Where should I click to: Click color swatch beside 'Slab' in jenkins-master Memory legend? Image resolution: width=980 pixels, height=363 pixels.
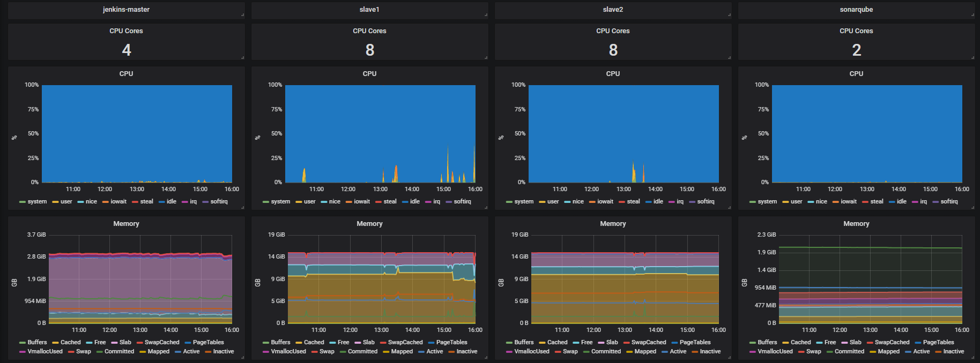[114, 343]
